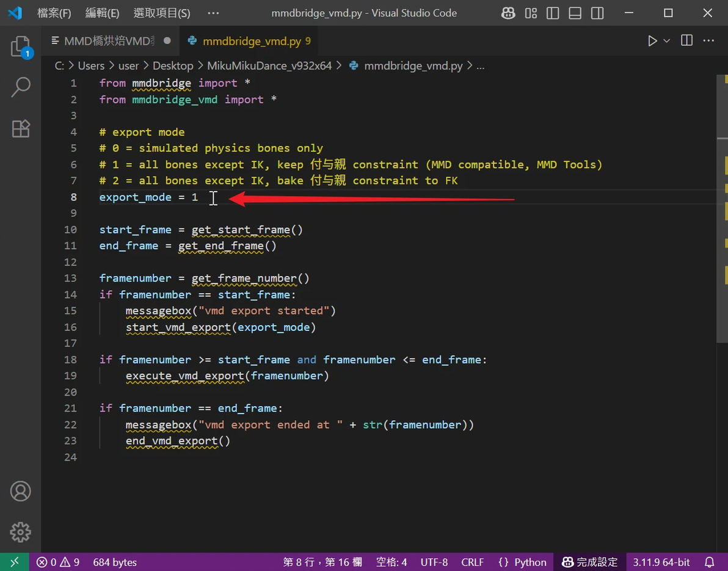
Task: Click user folder in the breadcrumb
Action: pyautogui.click(x=129, y=66)
